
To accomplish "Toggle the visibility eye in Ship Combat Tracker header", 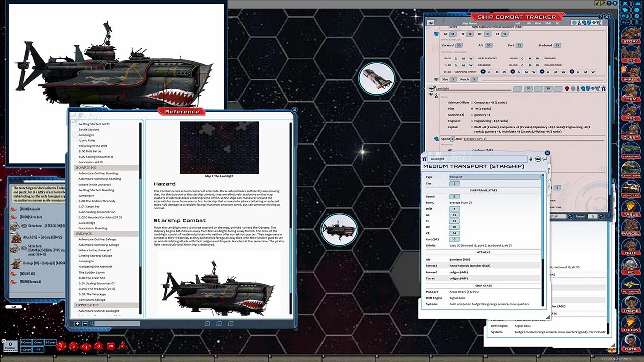I will point(431,23).
